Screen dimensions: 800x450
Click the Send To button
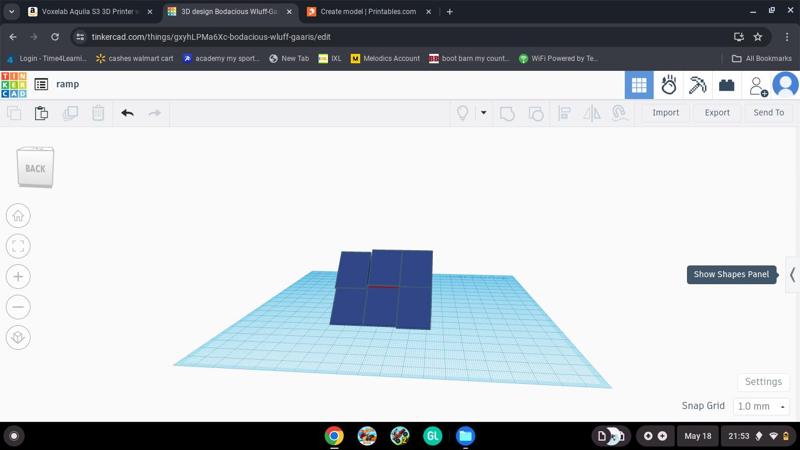click(x=768, y=113)
